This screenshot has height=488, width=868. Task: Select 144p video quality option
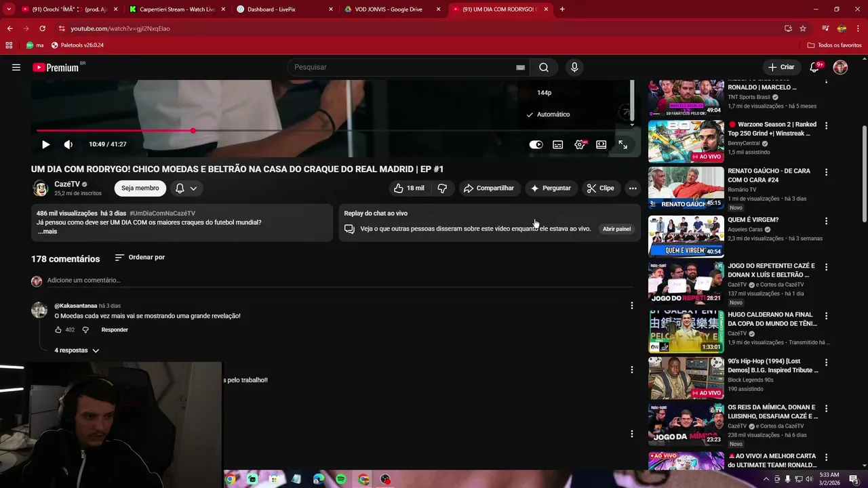coord(544,93)
